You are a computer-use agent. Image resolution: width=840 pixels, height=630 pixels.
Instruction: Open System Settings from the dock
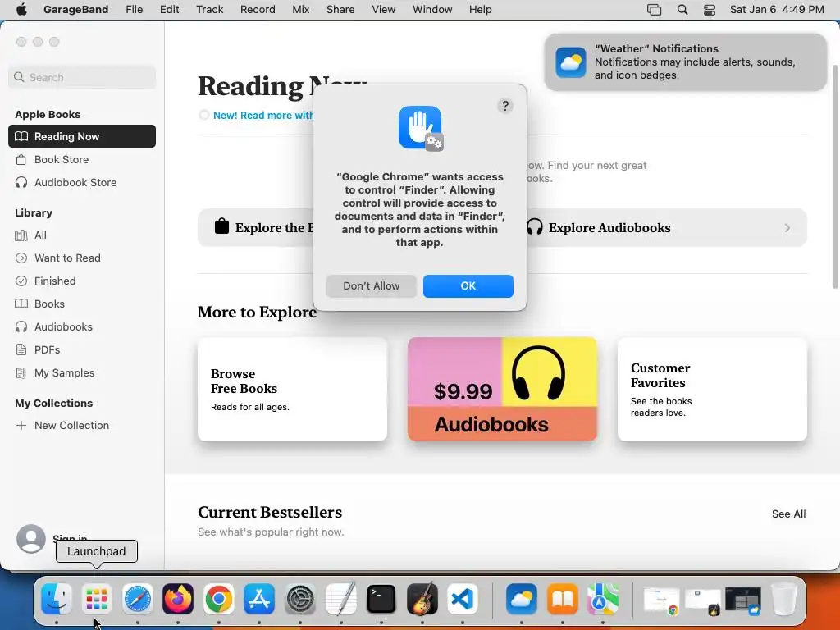tap(300, 598)
